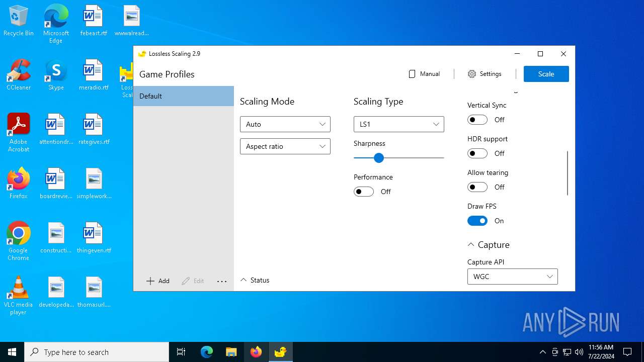Open boardrevie... document on desktop

(x=56, y=184)
